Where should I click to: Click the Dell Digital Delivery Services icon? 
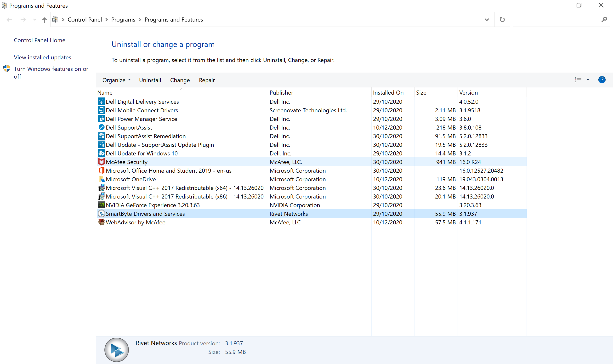click(x=101, y=101)
